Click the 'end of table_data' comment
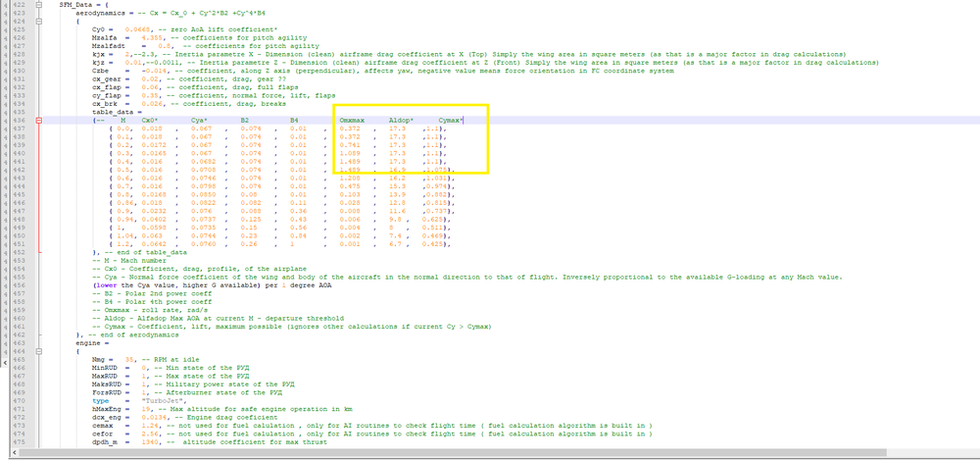 pyautogui.click(x=147, y=252)
